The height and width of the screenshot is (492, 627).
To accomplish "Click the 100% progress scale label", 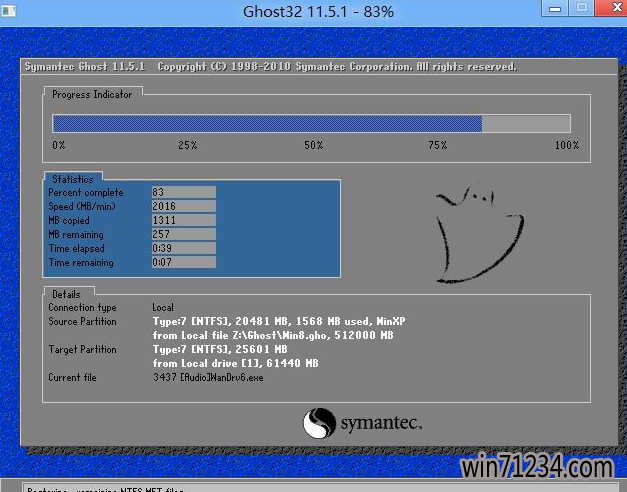I will pyautogui.click(x=567, y=145).
